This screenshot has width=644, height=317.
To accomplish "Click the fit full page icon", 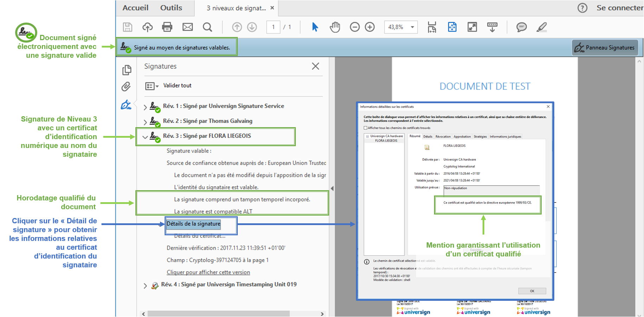I will (452, 27).
